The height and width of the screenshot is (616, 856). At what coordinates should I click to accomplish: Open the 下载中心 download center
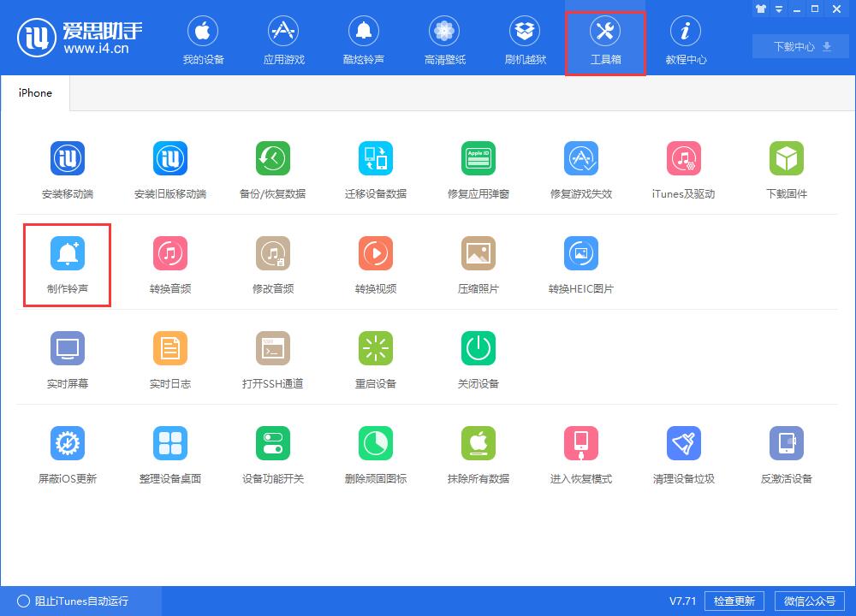(800, 47)
